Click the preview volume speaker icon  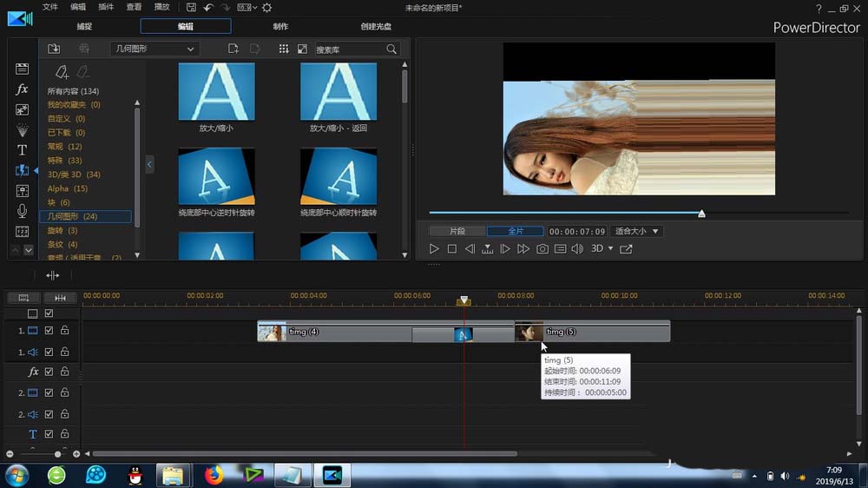pos(577,249)
